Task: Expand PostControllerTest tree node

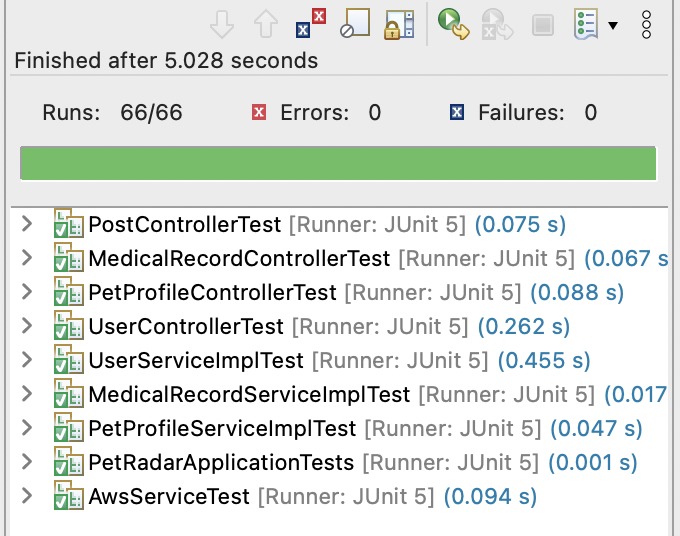Action: [x=27, y=224]
